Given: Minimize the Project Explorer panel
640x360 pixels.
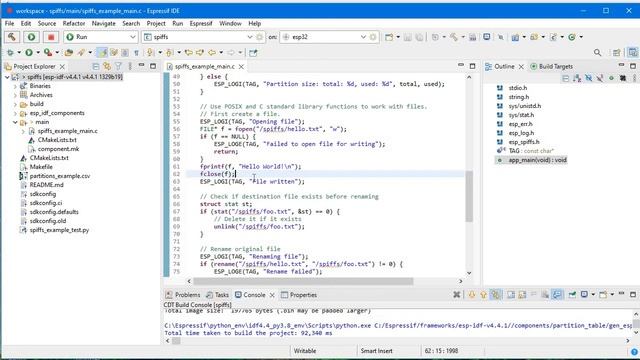Looking at the screenshot, I should pyautogui.click(x=142, y=65).
